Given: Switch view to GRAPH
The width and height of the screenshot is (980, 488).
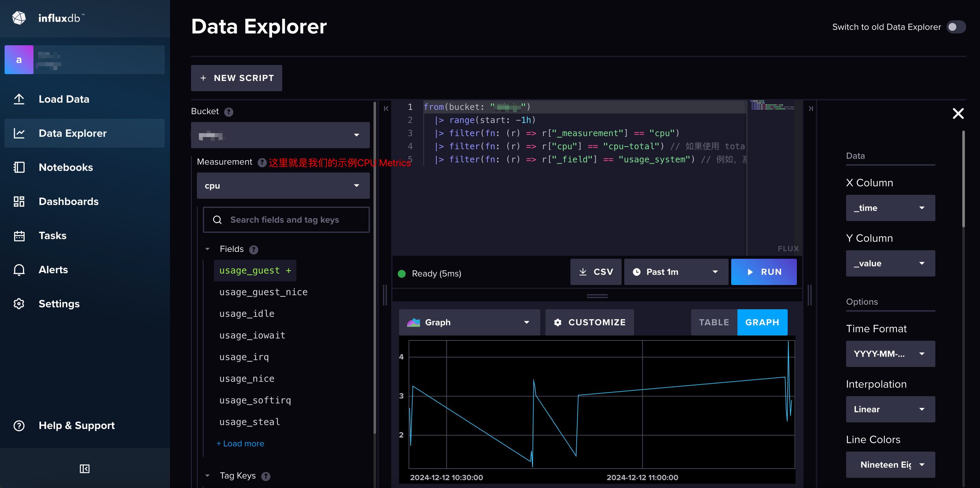Looking at the screenshot, I should click(x=762, y=322).
